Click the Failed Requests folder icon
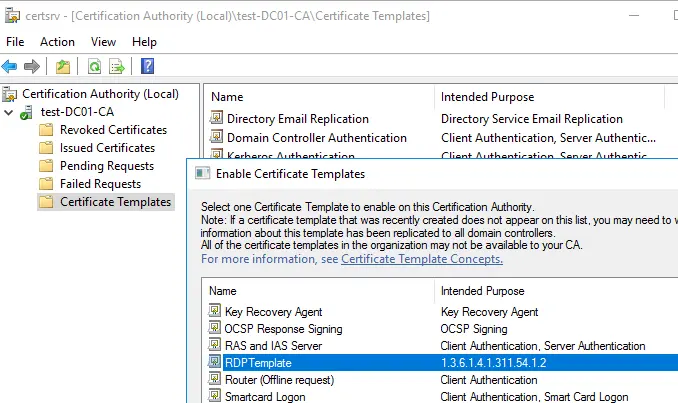Screen dimensions: 678x403 (x=46, y=184)
